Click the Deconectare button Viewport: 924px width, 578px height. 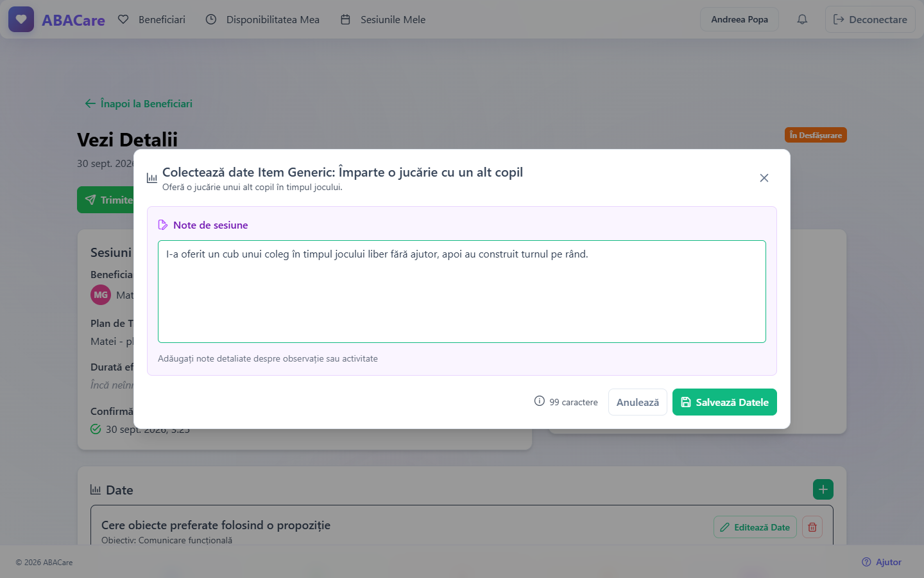click(x=870, y=19)
